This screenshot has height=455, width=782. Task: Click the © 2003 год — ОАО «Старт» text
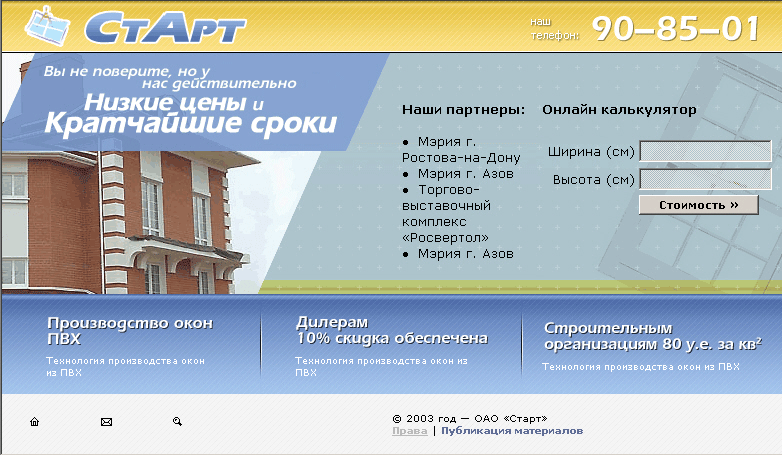469,419
